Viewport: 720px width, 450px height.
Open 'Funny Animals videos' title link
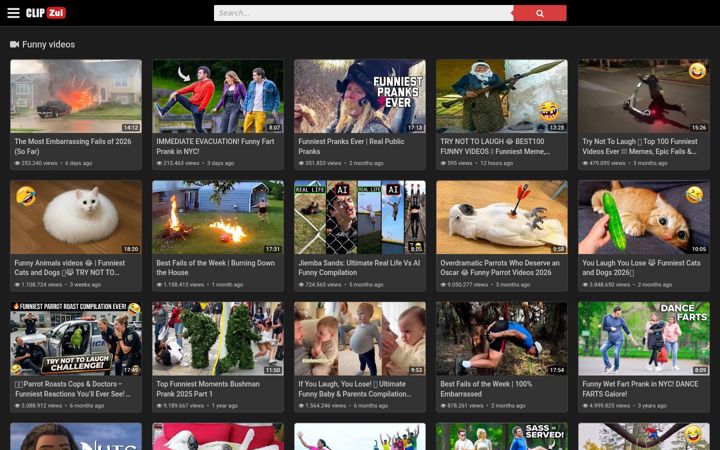[x=69, y=267]
